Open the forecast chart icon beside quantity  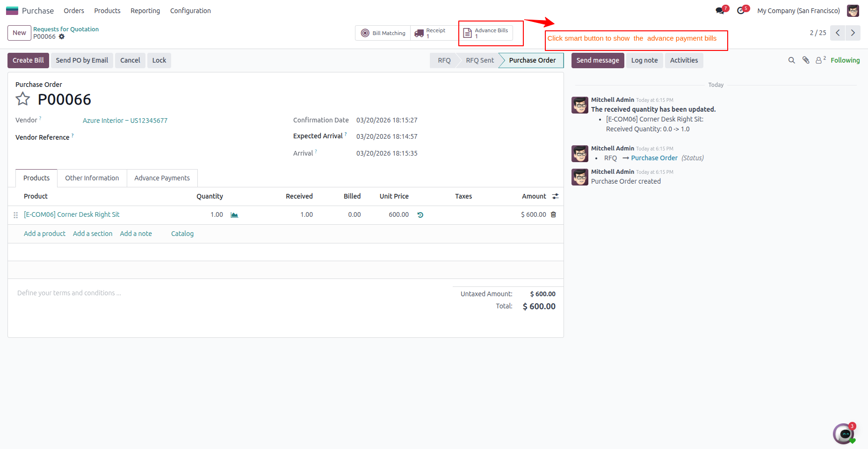pos(234,215)
